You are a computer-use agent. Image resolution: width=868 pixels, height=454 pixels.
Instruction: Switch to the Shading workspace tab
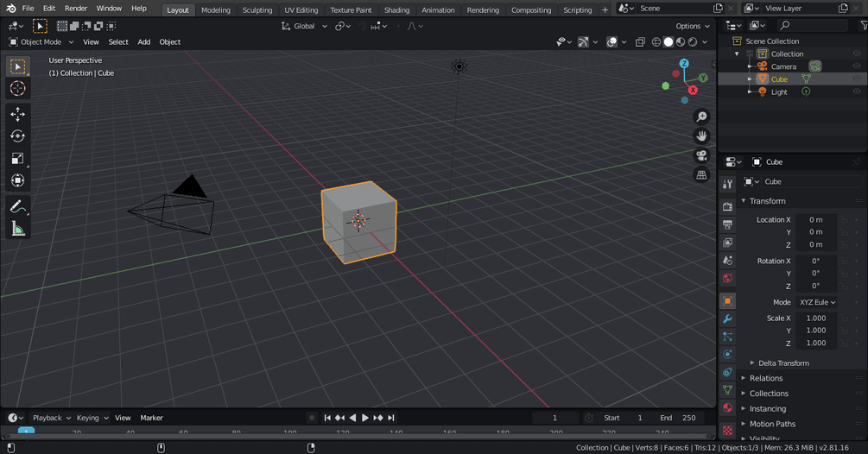pyautogui.click(x=397, y=10)
